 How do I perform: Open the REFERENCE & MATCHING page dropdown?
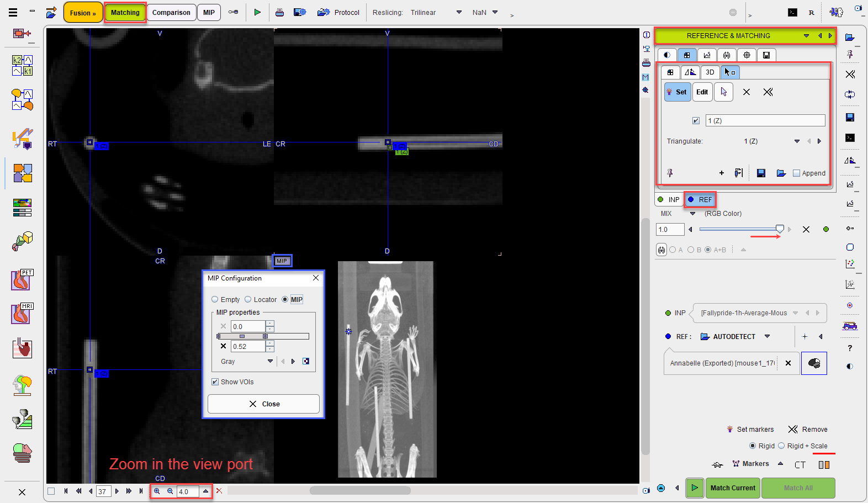806,36
